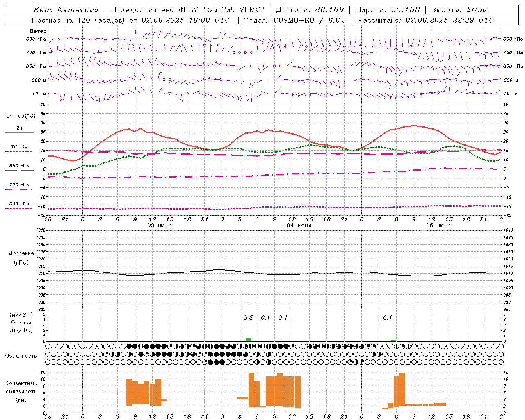
Task: Click the Широта: 55.153 value
Action: pyautogui.click(x=388, y=10)
